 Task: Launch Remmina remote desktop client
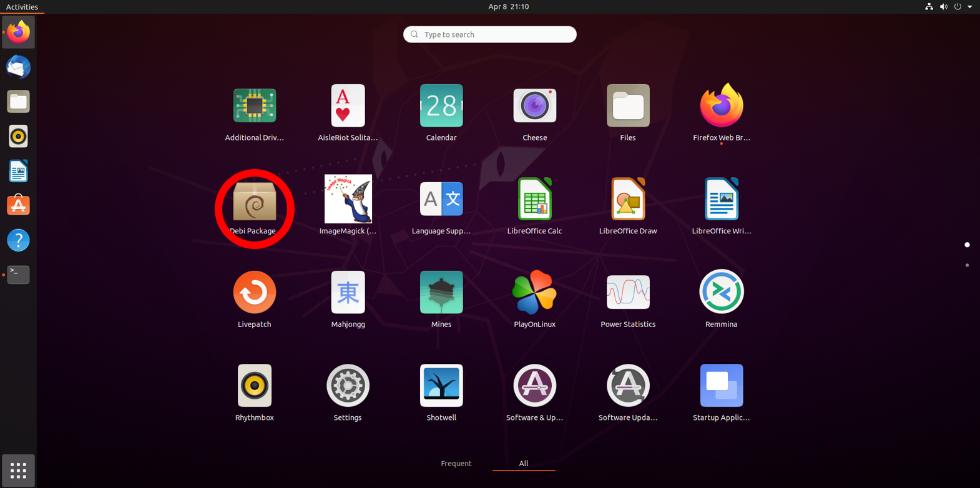coord(721,293)
